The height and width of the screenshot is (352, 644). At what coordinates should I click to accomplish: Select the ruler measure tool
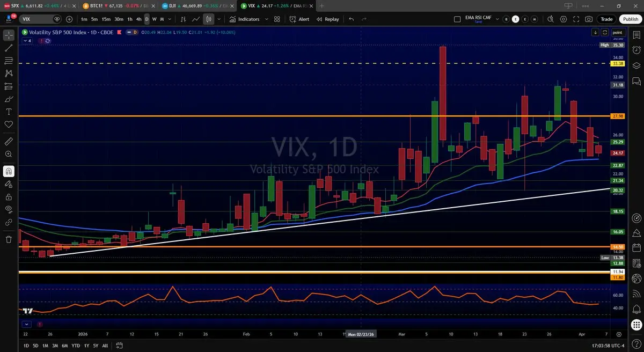coord(9,141)
